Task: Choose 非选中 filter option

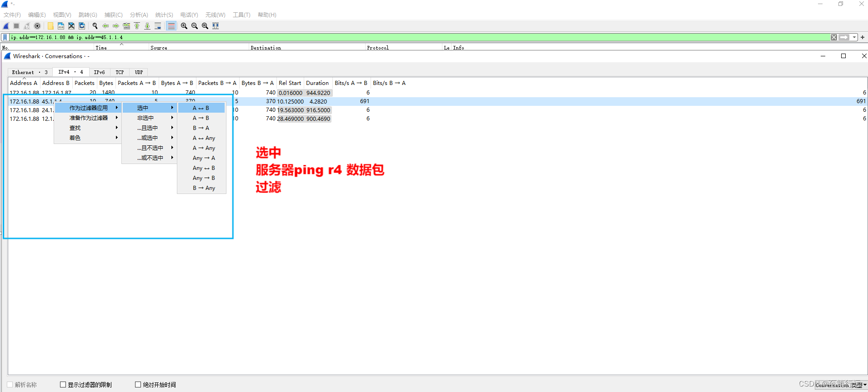Action: pyautogui.click(x=150, y=118)
